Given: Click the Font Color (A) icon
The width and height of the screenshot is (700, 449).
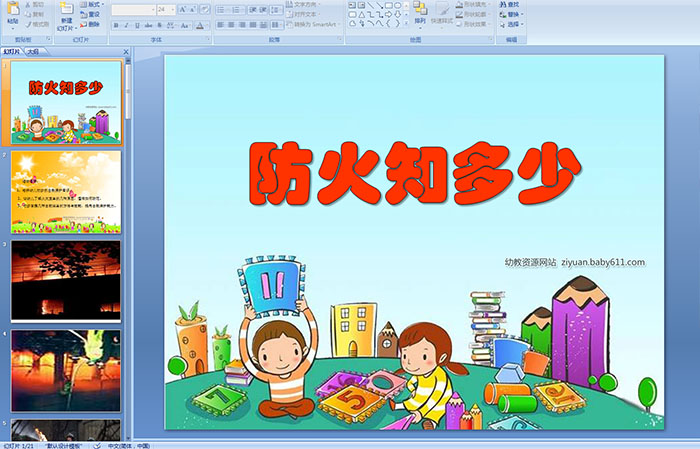Looking at the screenshot, I should [200, 25].
